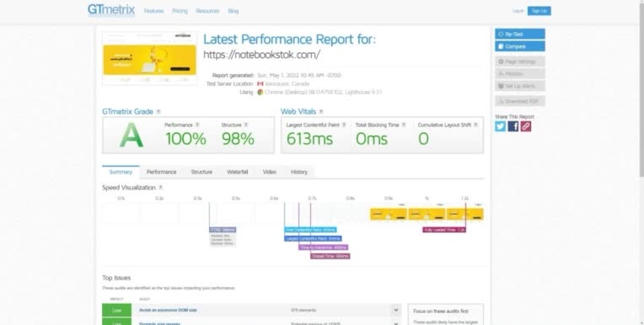Click the Low impact badge for DOM size
The height and width of the screenshot is (325, 644).
116,310
